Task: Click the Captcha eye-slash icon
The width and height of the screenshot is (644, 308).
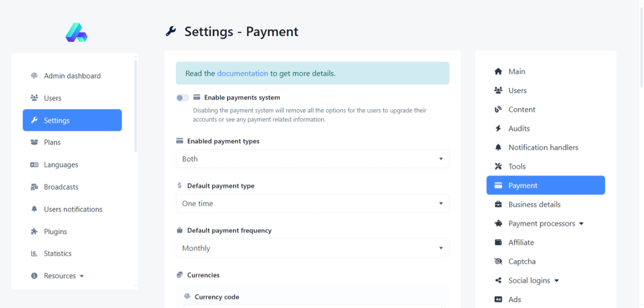Action: pyautogui.click(x=498, y=262)
